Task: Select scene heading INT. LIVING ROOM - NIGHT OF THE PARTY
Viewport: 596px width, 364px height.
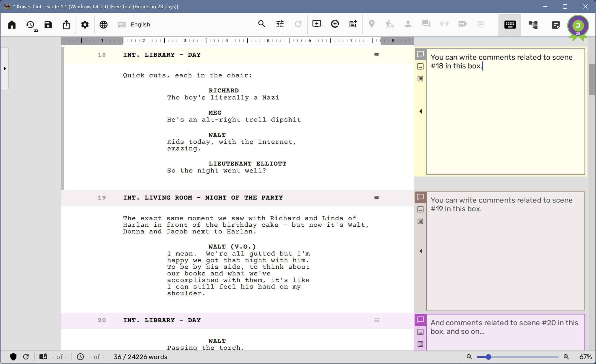Action: [x=203, y=198]
